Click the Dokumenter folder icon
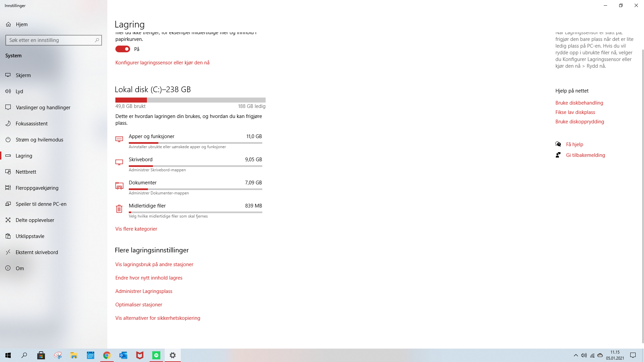The image size is (644, 362). (119, 185)
